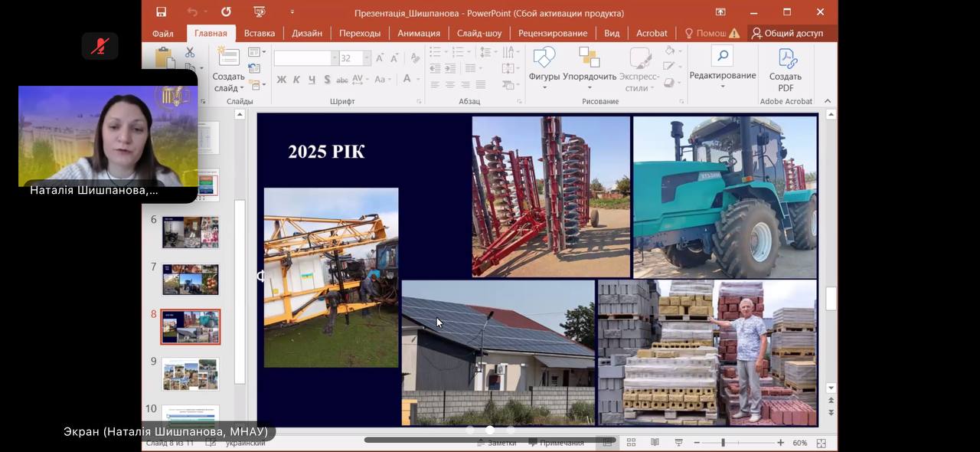Switch to the Анимация tab
The image size is (980, 452).
point(419,33)
